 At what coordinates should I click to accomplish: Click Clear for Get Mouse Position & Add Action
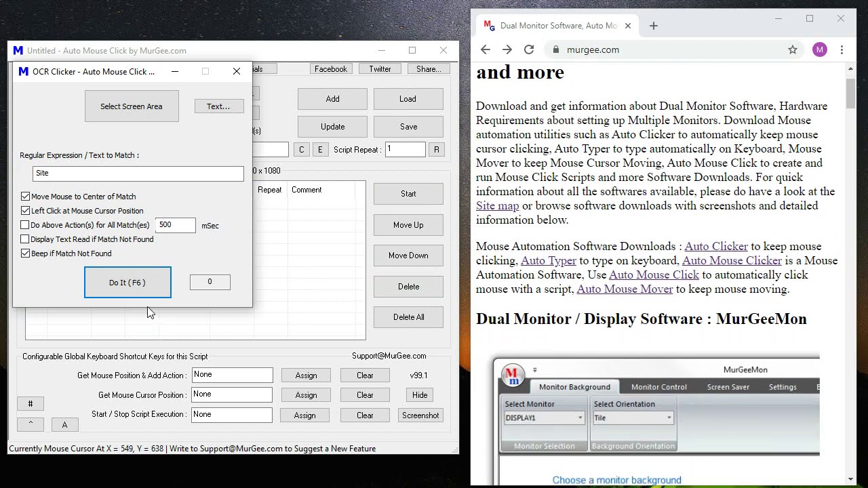pos(365,375)
